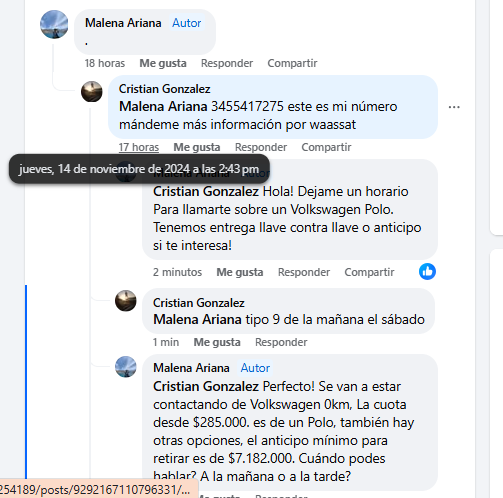This screenshot has height=498, width=503.
Task: Reply to comment mentioning waassat
Action: pyautogui.click(x=261, y=147)
